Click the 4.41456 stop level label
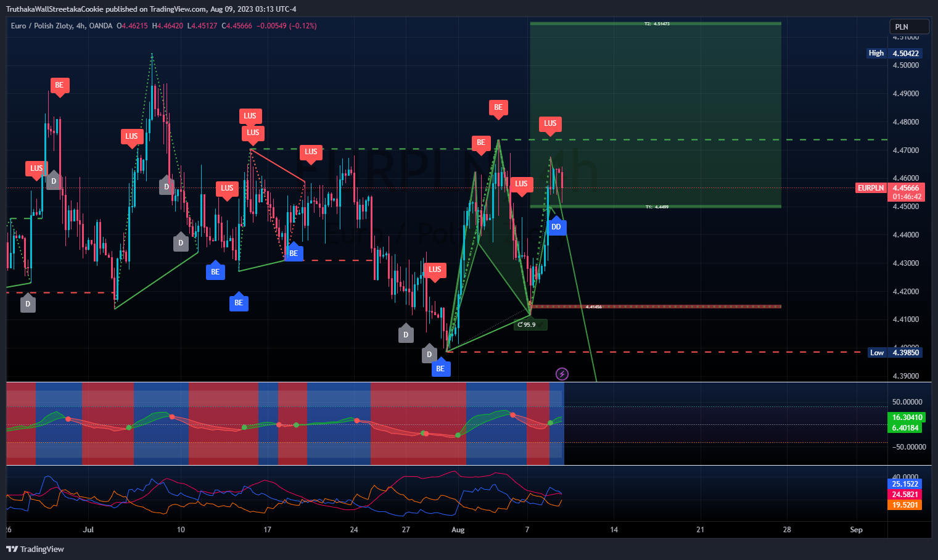This screenshot has height=560, width=938. click(x=594, y=307)
